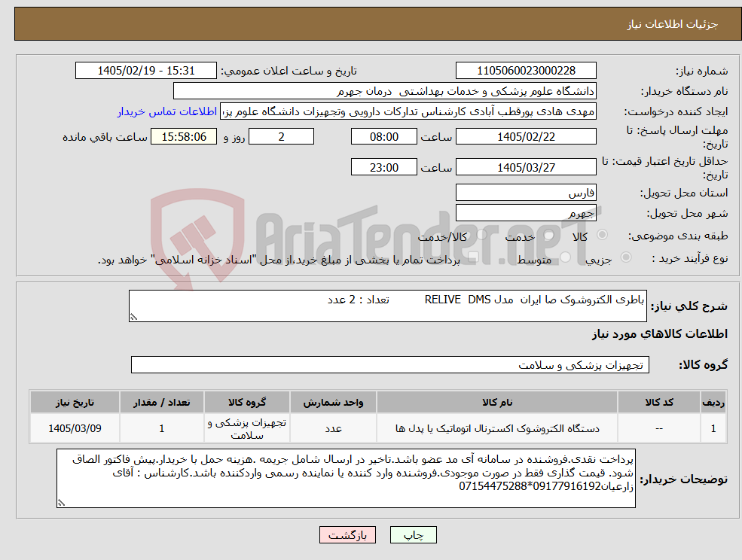Viewport: 742px width, 560px height.
Task: Click the remaining time field 15:58:06
Action: 184,137
